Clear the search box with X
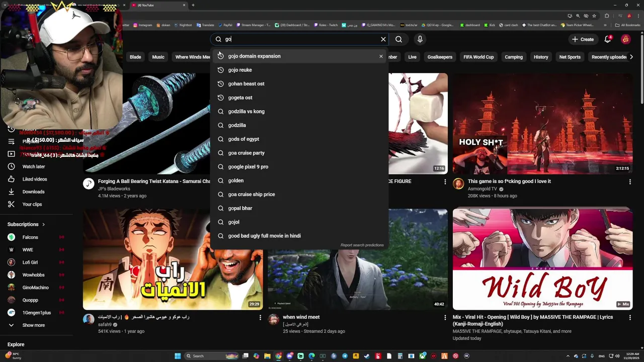Screen dimensions: 644x362 [383, 39]
